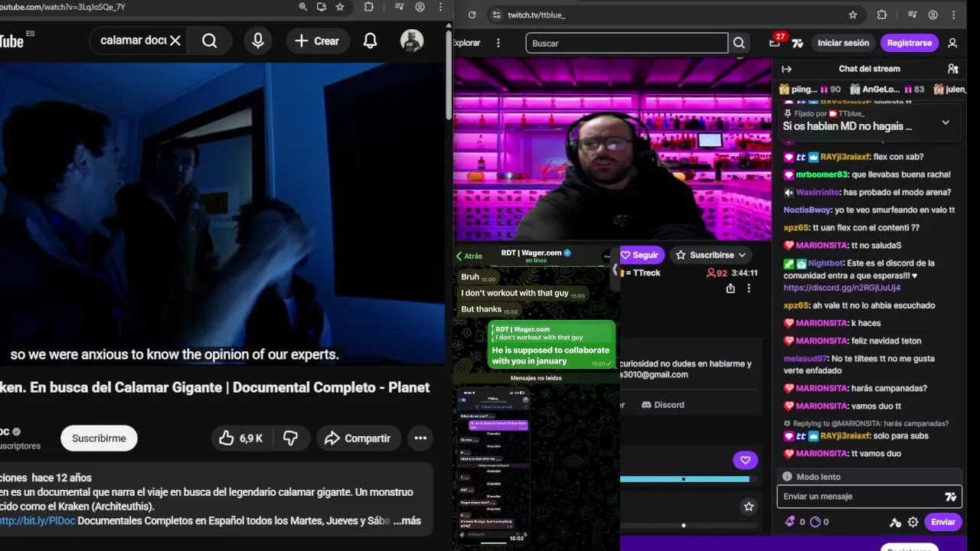The image size is (980, 551).
Task: Open the Discord panel link
Action: [x=663, y=404]
